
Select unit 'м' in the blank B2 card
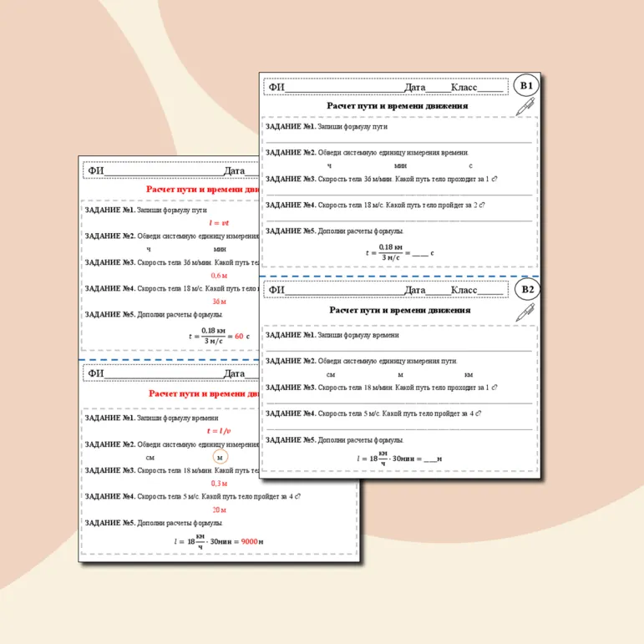pyautogui.click(x=400, y=374)
